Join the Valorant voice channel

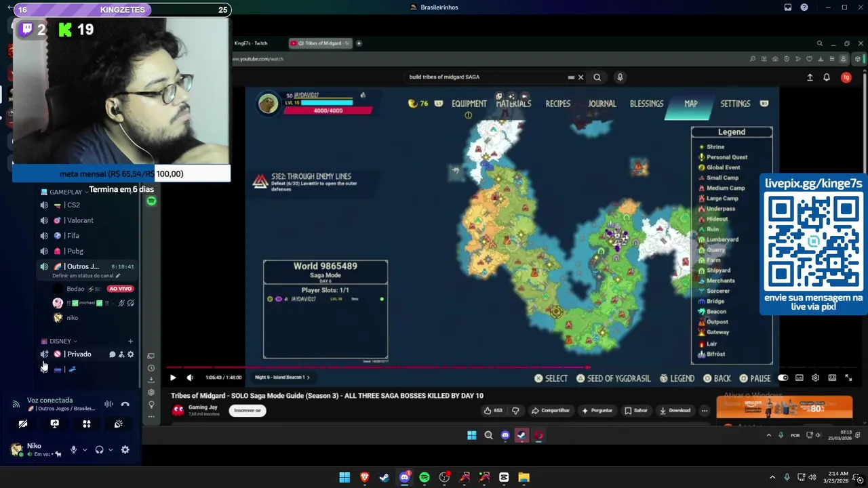point(87,220)
